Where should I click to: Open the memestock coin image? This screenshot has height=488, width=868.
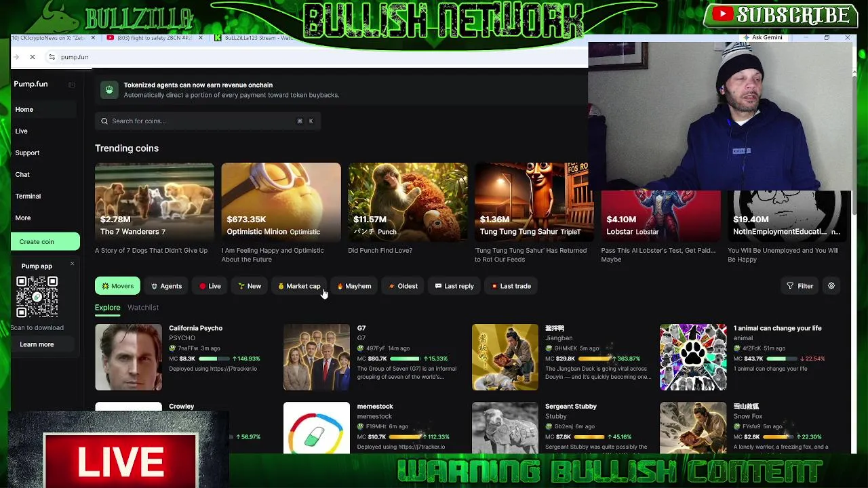pyautogui.click(x=317, y=428)
